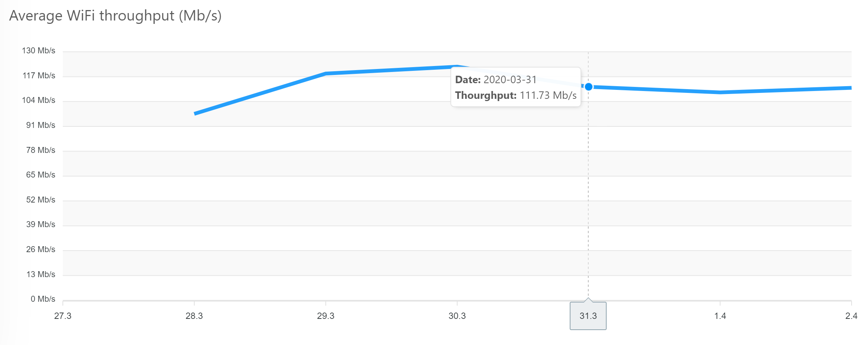Image resolution: width=868 pixels, height=345 pixels.
Task: Click the 91 Mb/s y-axis label
Action: tap(41, 125)
